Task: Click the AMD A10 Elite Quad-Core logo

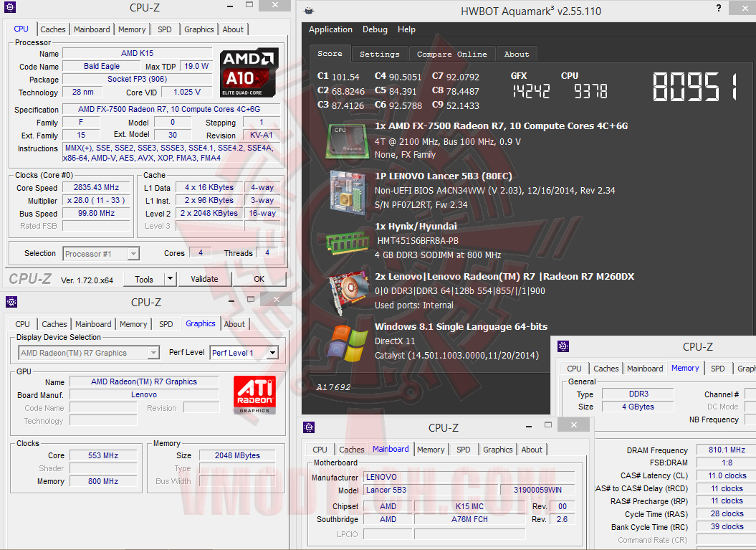Action: tap(249, 72)
